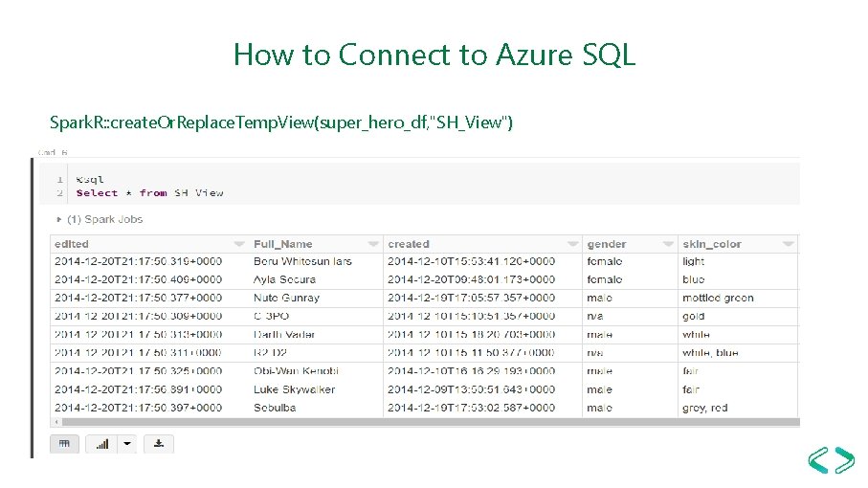Open skin_color column sort dropdown
Image resolution: width=868 pixels, height=488 pixels.
click(789, 244)
